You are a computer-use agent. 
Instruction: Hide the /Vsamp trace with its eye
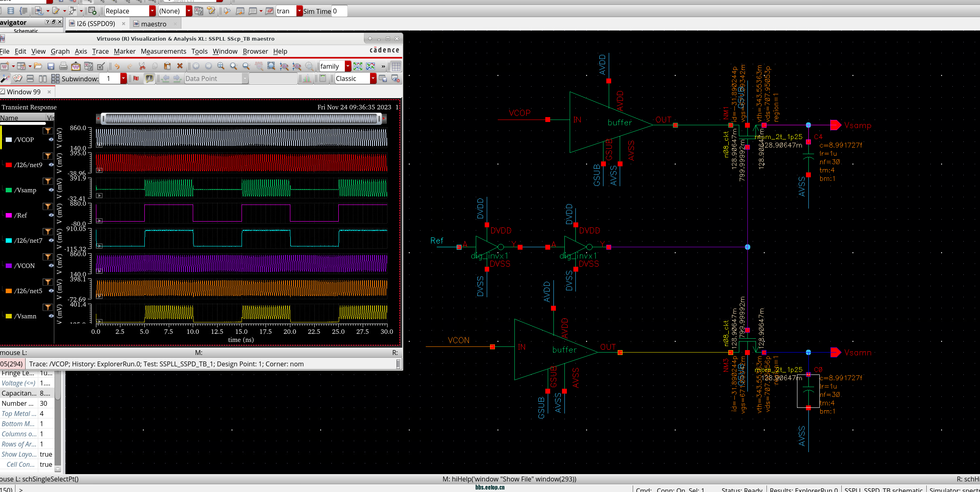pyautogui.click(x=51, y=190)
